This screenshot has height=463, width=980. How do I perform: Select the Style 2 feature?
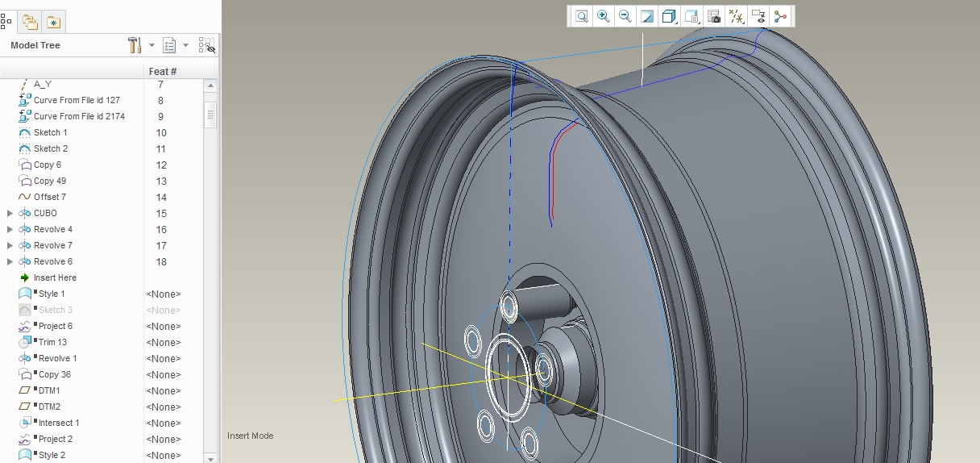pos(52,455)
